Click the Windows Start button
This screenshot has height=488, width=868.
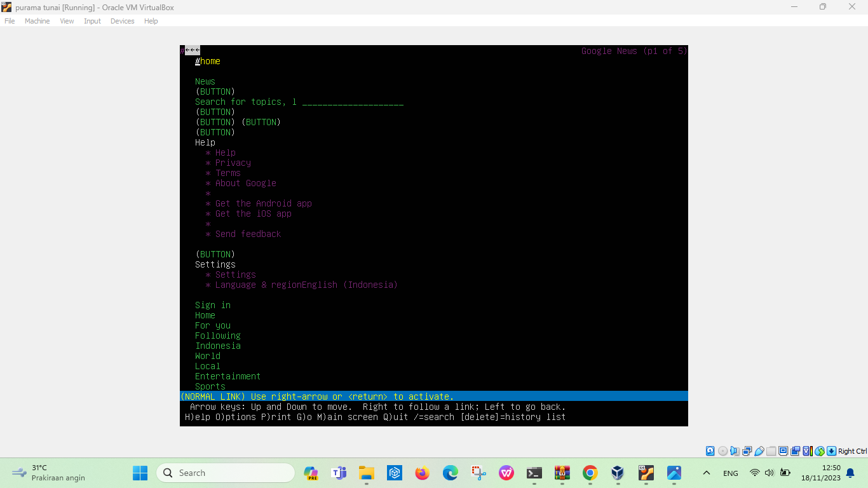[x=140, y=473]
